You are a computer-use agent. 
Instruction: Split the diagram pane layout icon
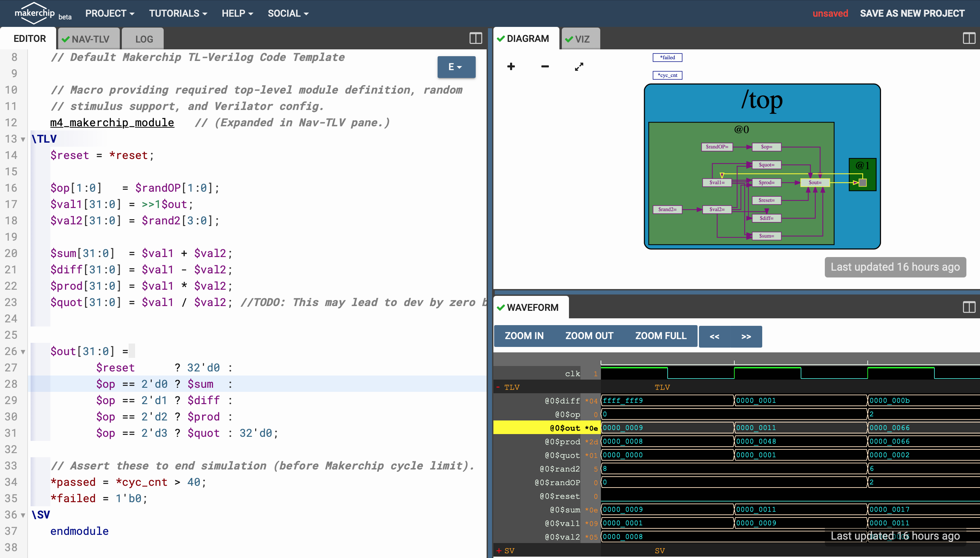click(x=969, y=38)
